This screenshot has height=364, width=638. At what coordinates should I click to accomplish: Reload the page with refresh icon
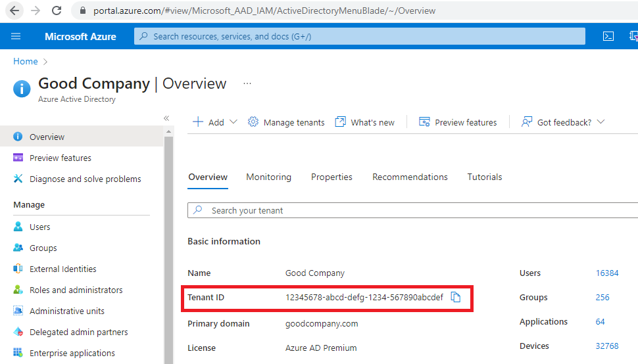coord(57,11)
